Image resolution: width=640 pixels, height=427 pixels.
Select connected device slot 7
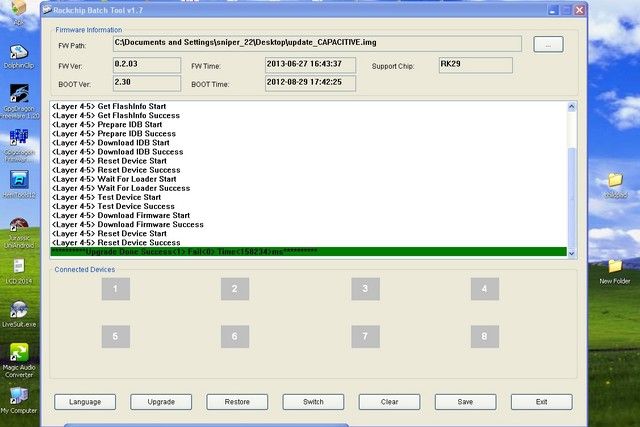coord(365,336)
